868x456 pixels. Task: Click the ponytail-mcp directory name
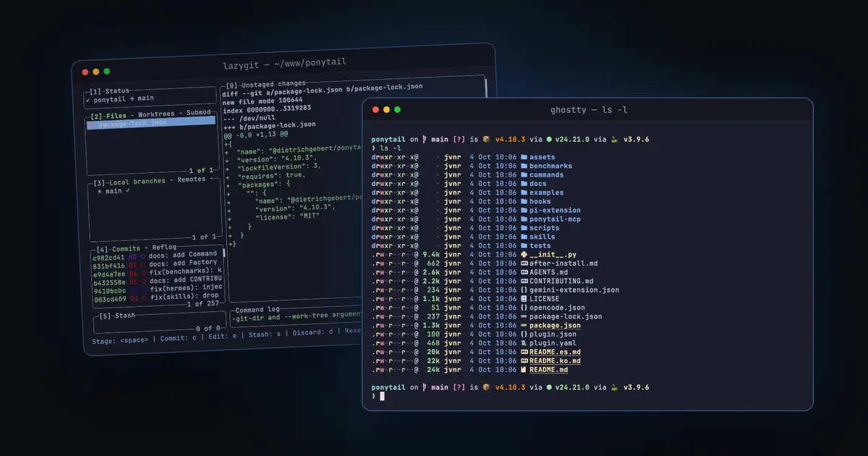coord(555,219)
